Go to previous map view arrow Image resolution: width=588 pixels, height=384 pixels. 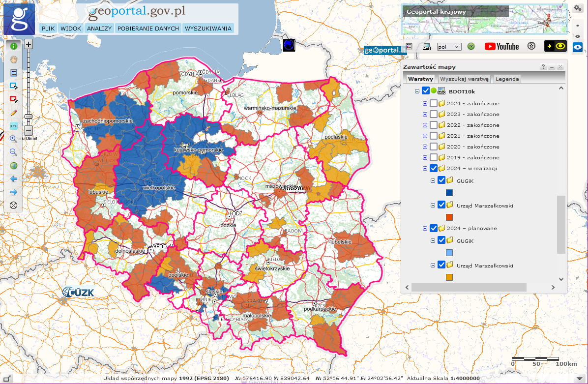click(14, 179)
